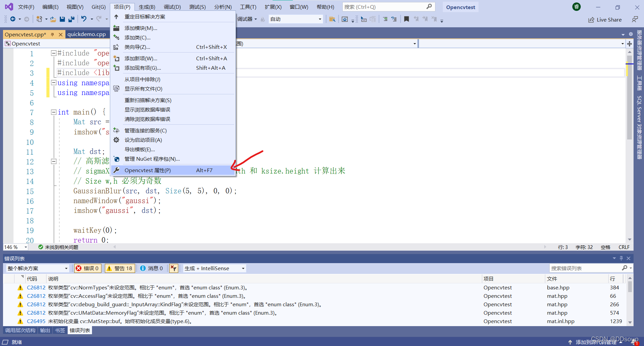Image resolution: width=644 pixels, height=346 pixels.
Task: Open the 生成(B) menu
Action: [147, 7]
